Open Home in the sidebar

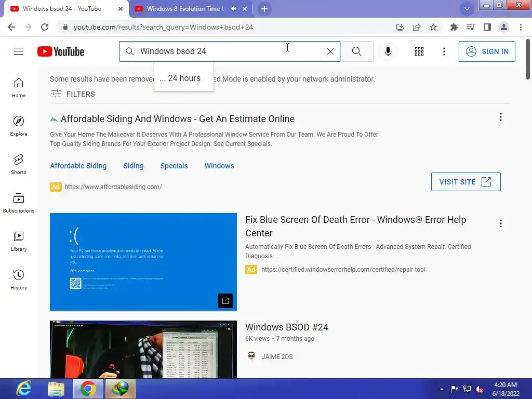point(19,88)
